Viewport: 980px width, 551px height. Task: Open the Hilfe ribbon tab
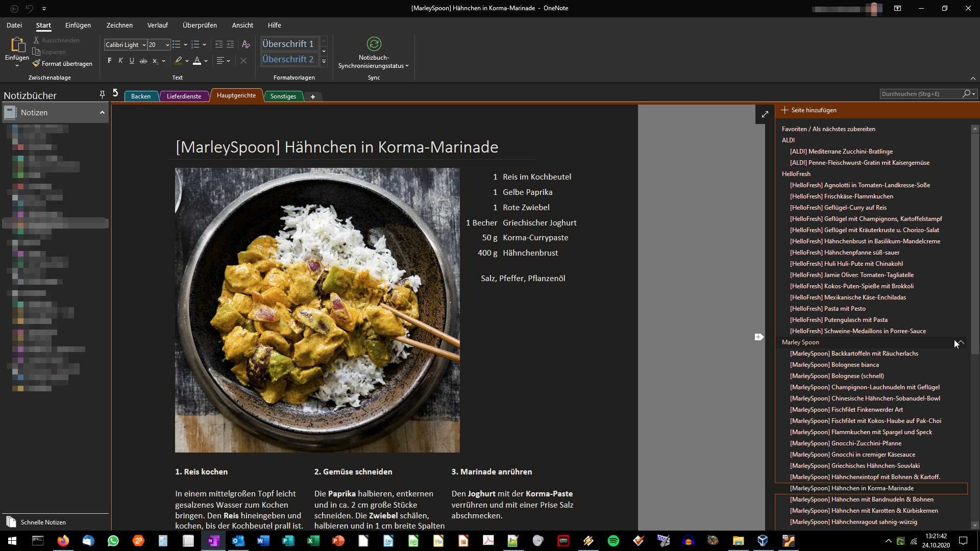tap(275, 25)
